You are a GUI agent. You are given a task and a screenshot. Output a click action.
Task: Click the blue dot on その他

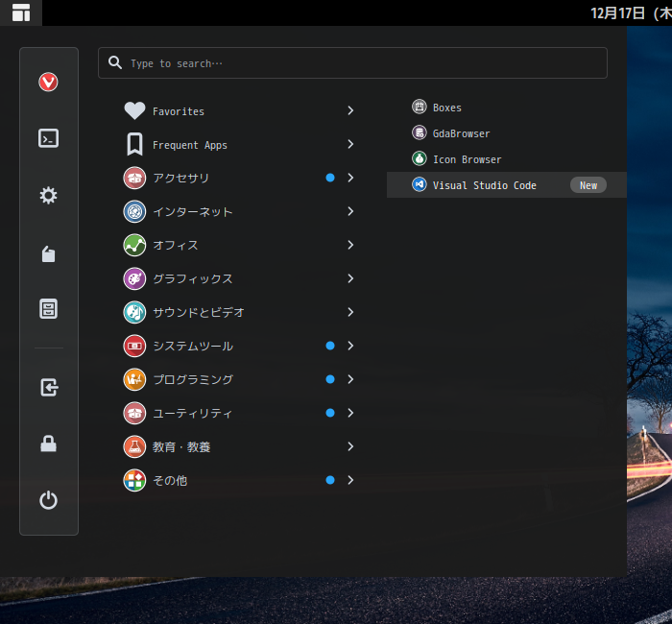[x=330, y=480]
